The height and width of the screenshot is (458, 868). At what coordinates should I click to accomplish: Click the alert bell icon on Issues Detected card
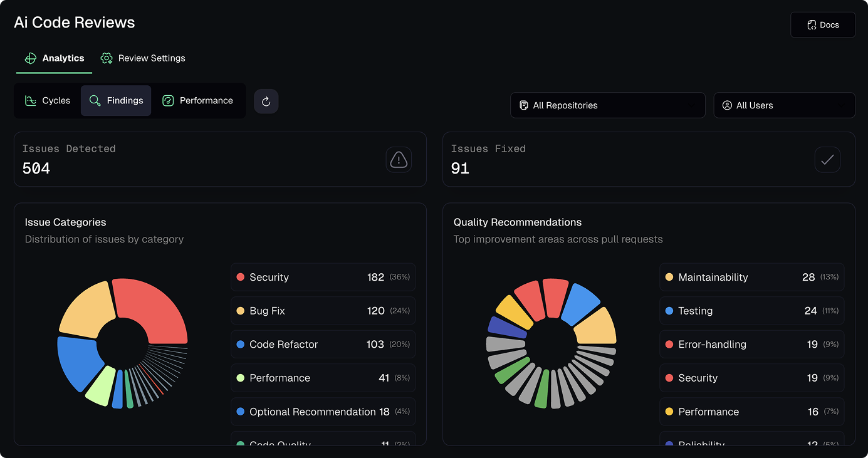click(x=399, y=160)
